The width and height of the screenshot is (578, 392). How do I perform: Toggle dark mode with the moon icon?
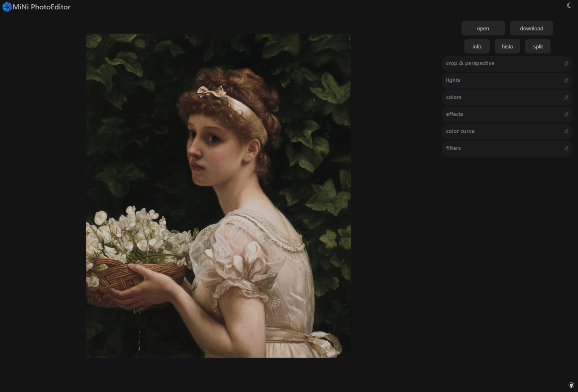[569, 5]
